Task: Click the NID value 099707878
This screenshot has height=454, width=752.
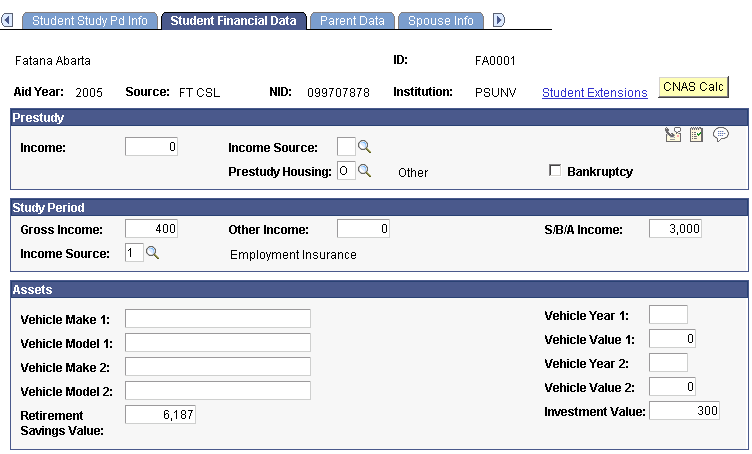Action: click(338, 93)
